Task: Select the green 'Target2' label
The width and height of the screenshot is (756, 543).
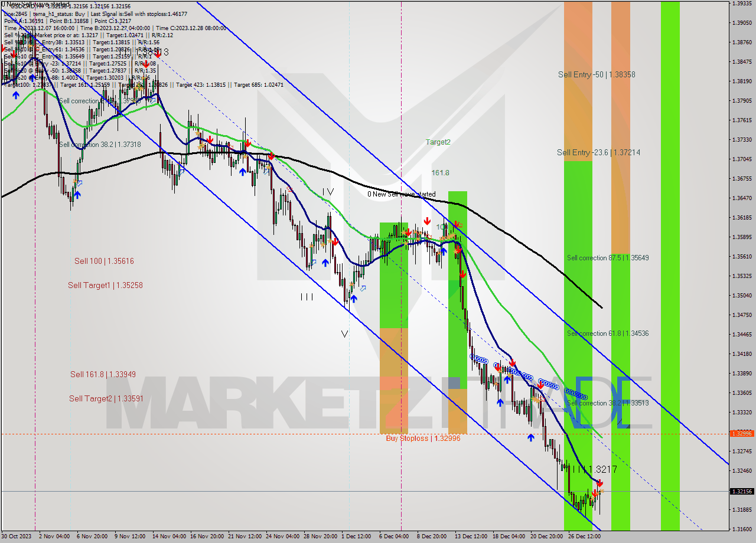Action: pos(438,142)
